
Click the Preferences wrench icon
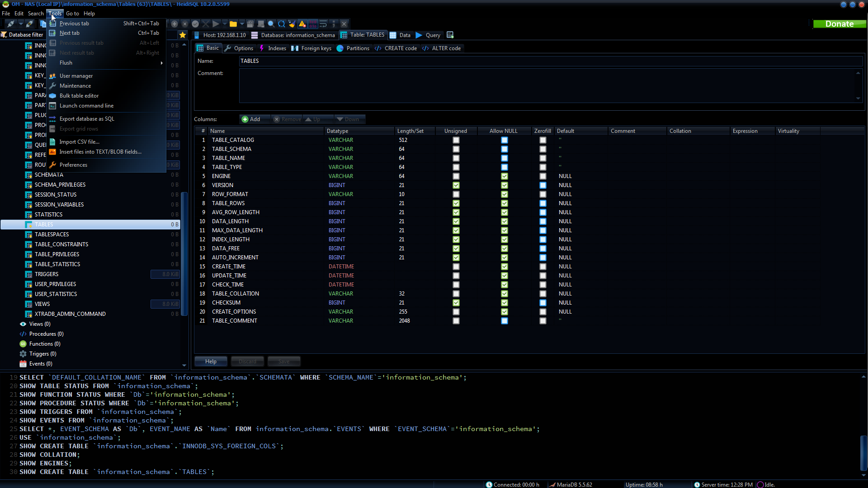coord(53,165)
